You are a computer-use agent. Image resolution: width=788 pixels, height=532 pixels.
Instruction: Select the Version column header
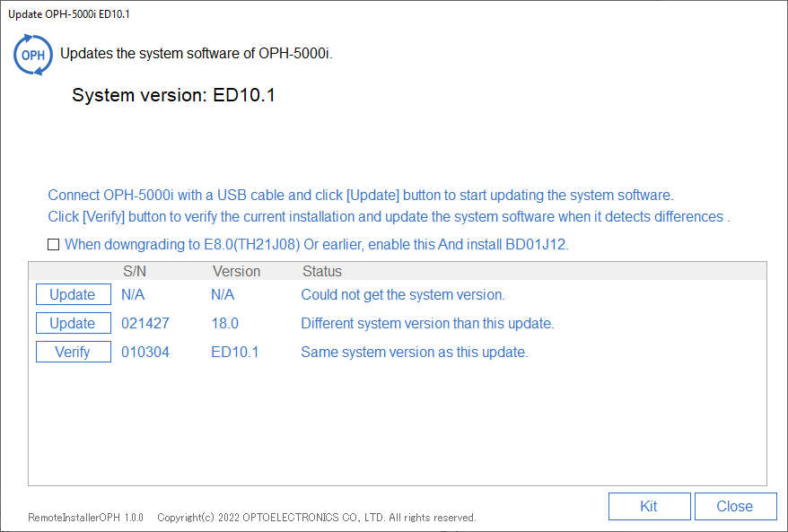237,271
